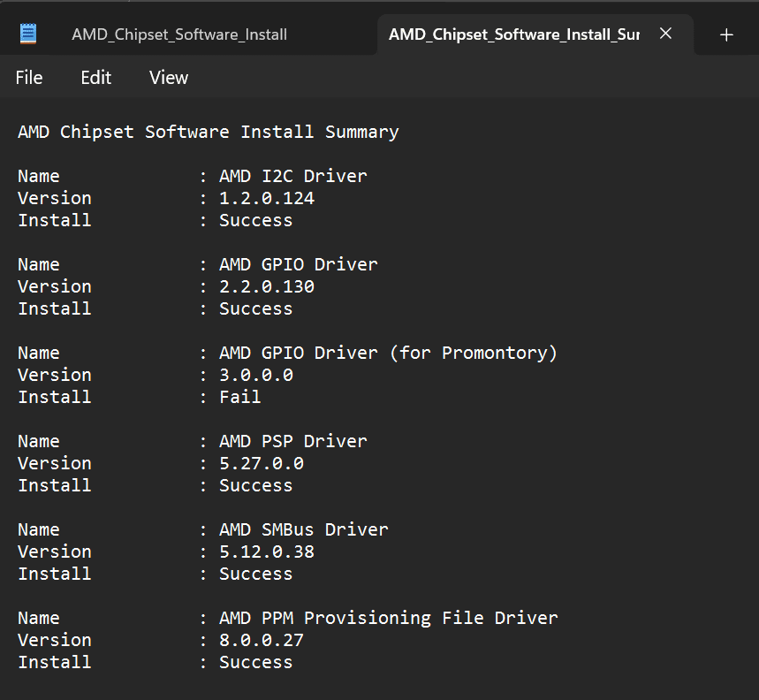The image size is (759, 700).
Task: Close the AMD_Chipset_Software_Install_Sum tab
Action: point(665,34)
